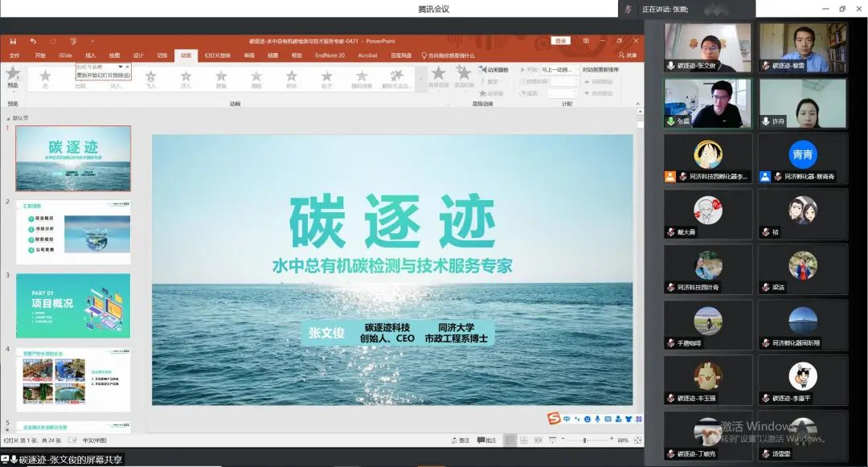Open the Acrobat tab
This screenshot has width=868, height=467.
[367, 55]
